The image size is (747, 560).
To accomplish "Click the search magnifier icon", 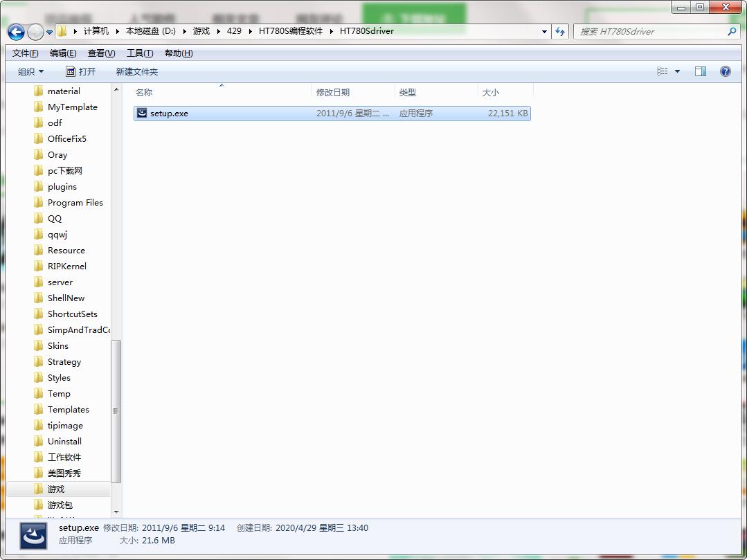I will [x=732, y=31].
